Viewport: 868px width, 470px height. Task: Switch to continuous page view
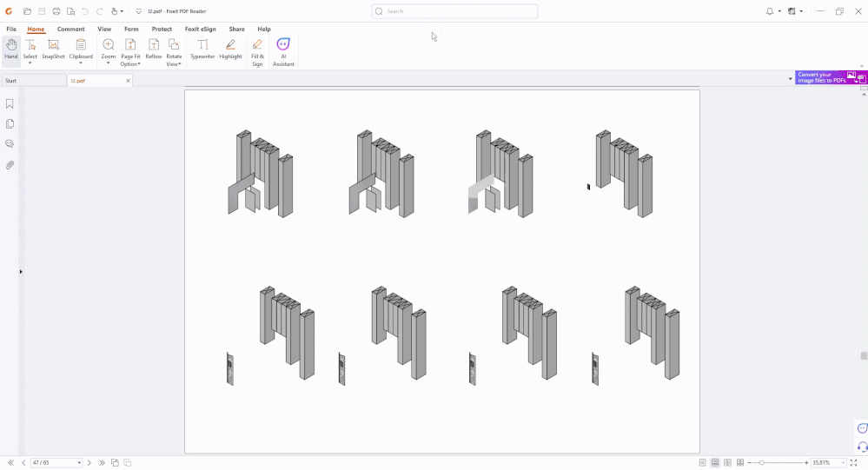[x=715, y=463]
